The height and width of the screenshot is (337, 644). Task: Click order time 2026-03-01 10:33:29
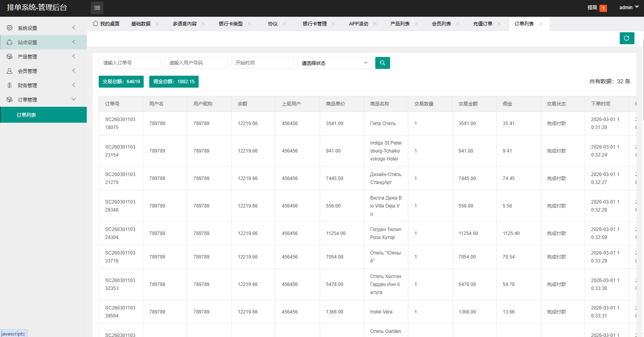click(605, 257)
